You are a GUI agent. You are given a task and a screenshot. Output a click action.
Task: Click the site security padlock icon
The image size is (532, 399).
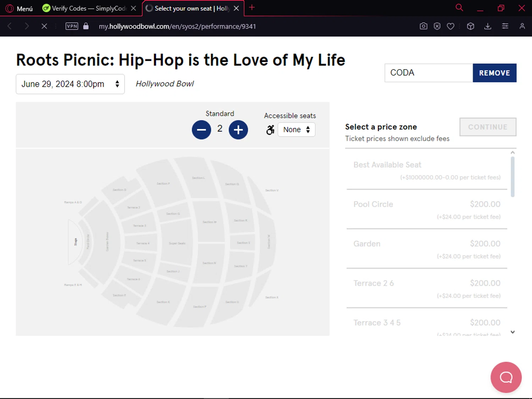[86, 26]
